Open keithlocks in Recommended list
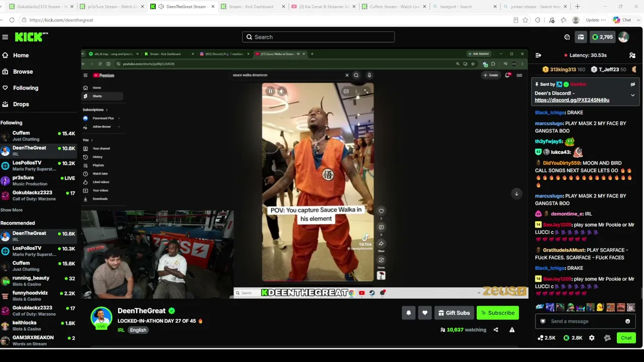 tap(38, 325)
